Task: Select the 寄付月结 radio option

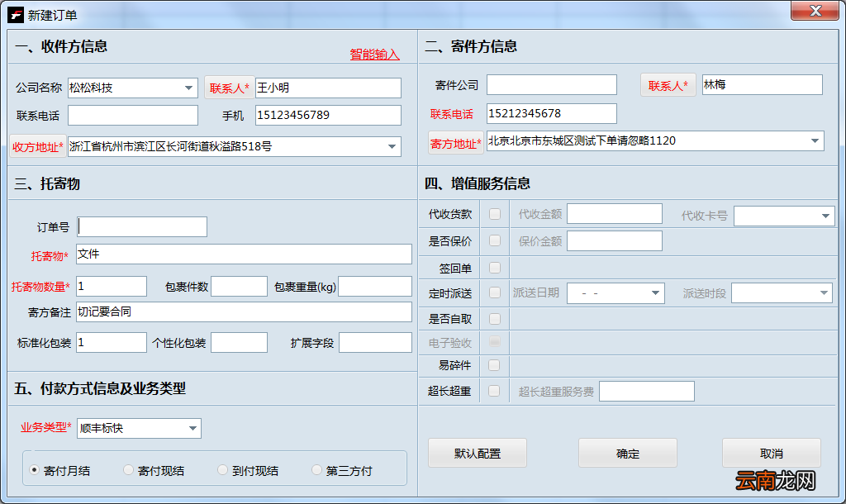Action: [x=34, y=470]
